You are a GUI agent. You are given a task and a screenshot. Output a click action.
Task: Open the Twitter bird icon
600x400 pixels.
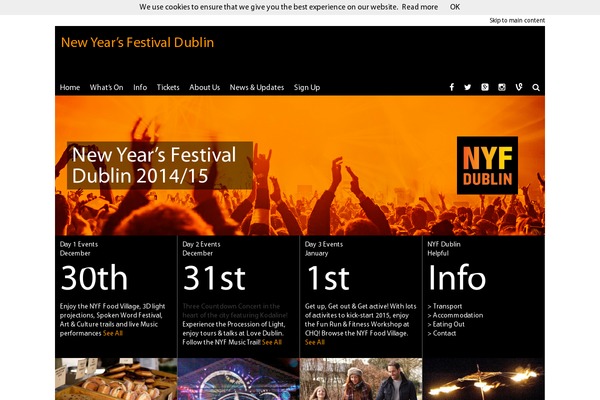click(468, 87)
